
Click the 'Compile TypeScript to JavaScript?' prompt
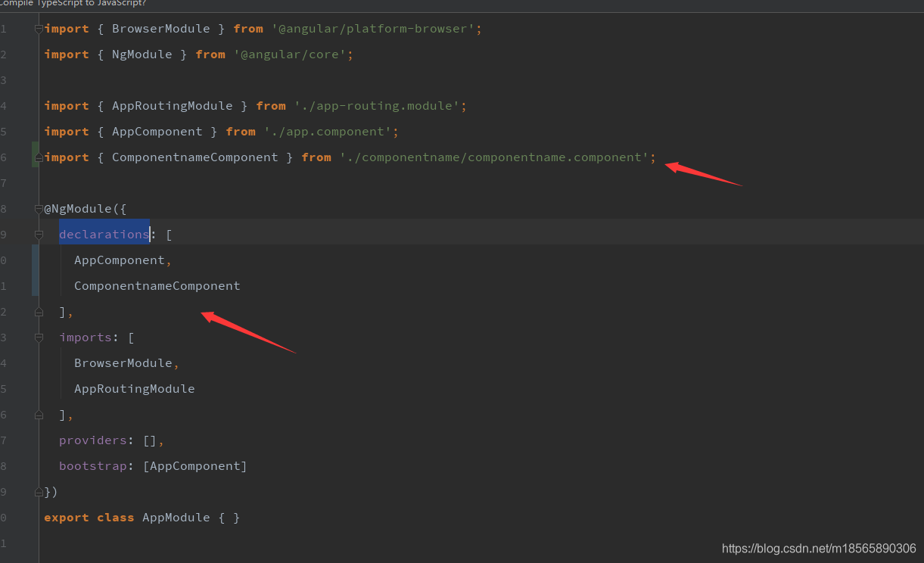pos(73,3)
